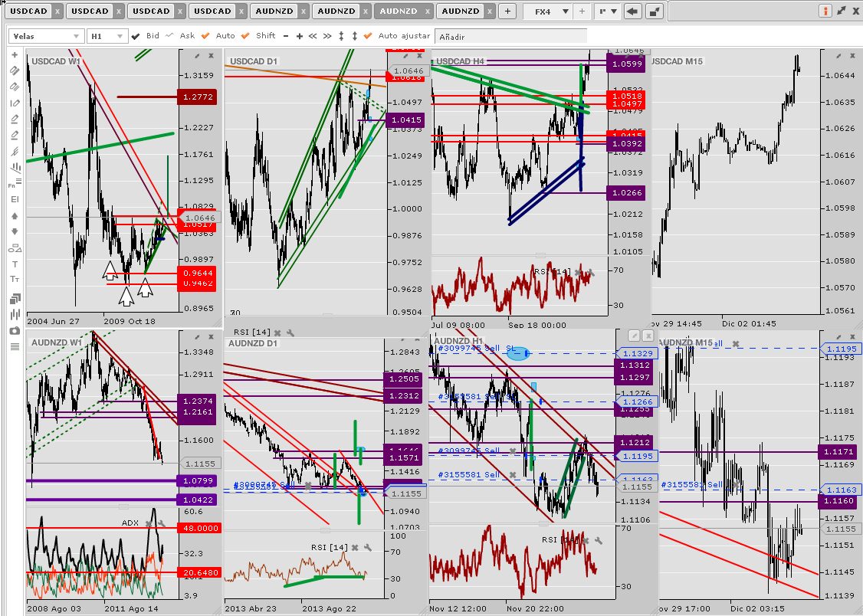Toggle the Bid checkbox
Image resolution: width=863 pixels, height=616 pixels.
tap(136, 36)
